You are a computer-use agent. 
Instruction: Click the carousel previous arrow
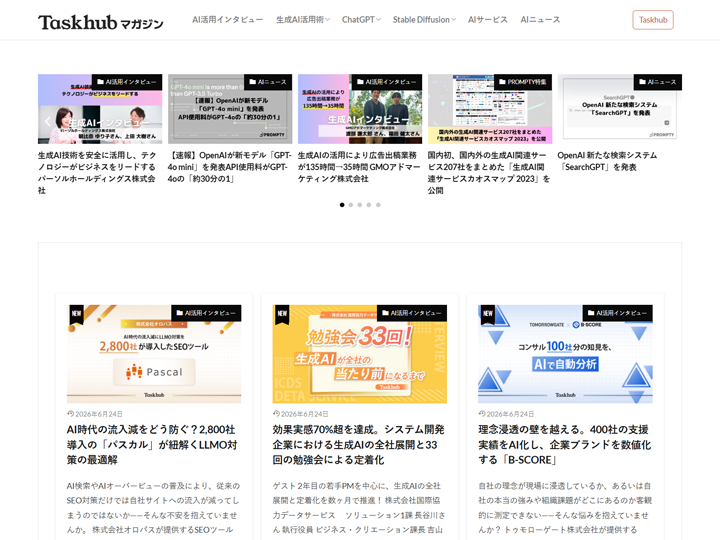[x=47, y=122]
